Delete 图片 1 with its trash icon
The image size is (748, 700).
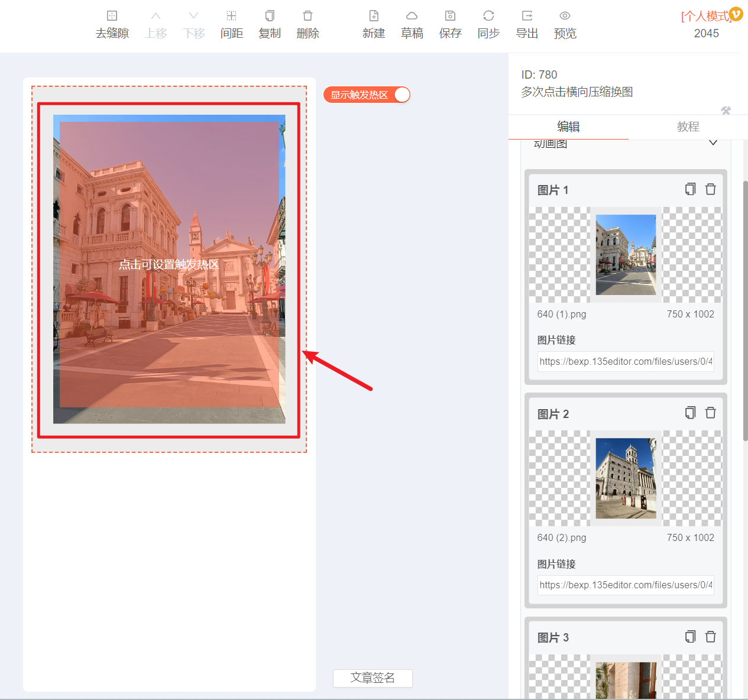(x=711, y=189)
